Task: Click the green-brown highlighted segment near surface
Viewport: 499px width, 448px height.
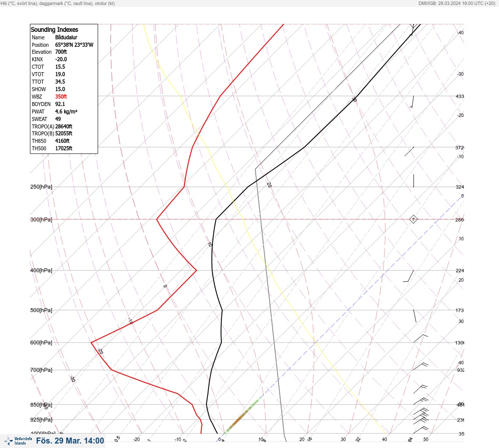Action: [x=242, y=416]
